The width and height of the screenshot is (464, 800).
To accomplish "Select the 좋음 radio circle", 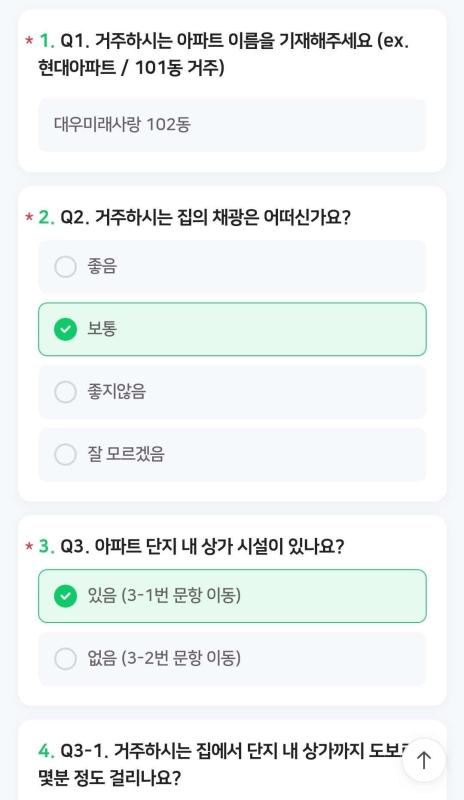I will [x=65, y=267].
